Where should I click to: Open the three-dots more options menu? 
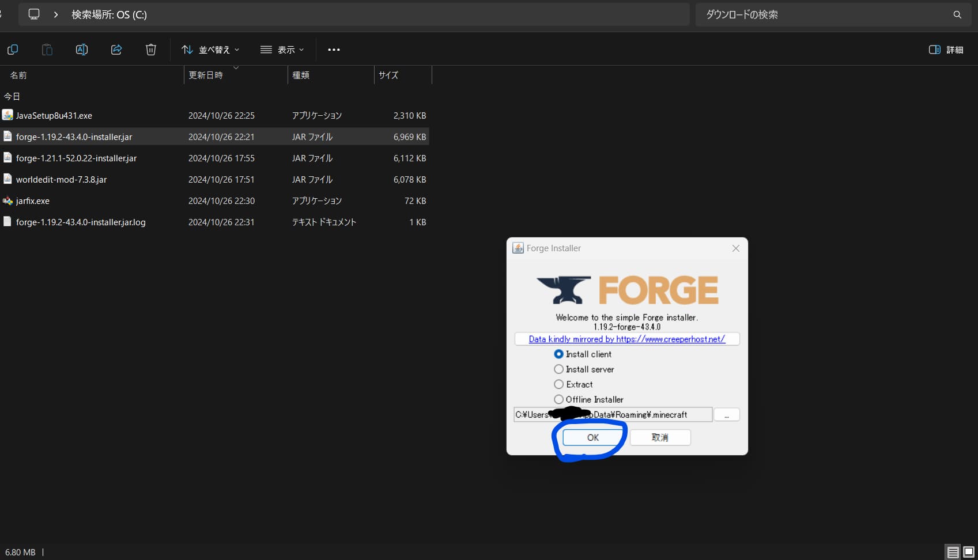pyautogui.click(x=334, y=50)
